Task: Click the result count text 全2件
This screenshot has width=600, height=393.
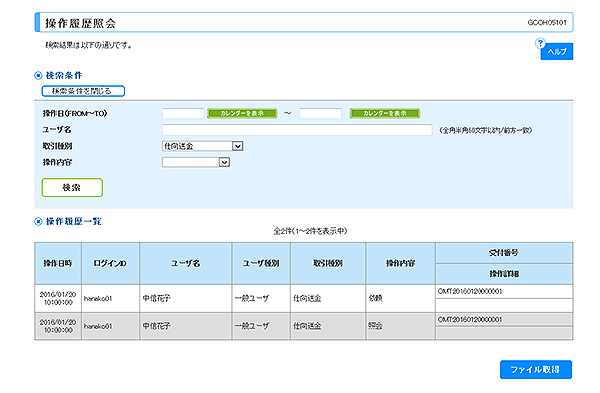Action: pos(310,231)
